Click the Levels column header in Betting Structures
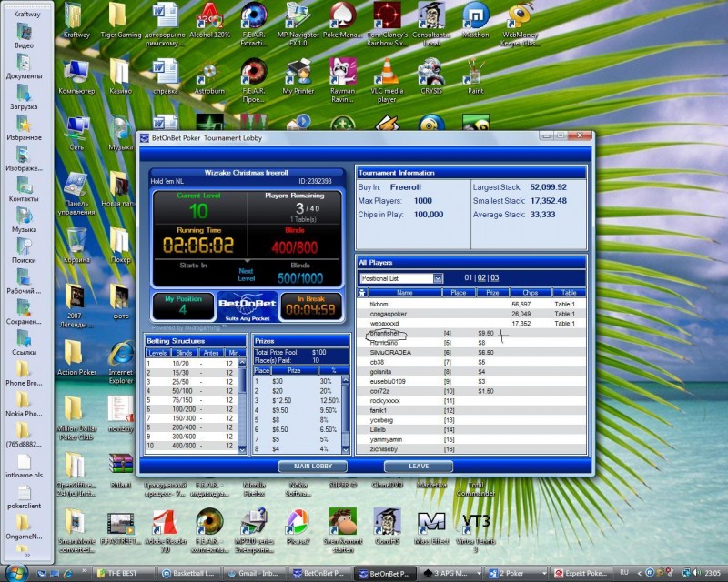This screenshot has height=582, width=728. [x=157, y=353]
